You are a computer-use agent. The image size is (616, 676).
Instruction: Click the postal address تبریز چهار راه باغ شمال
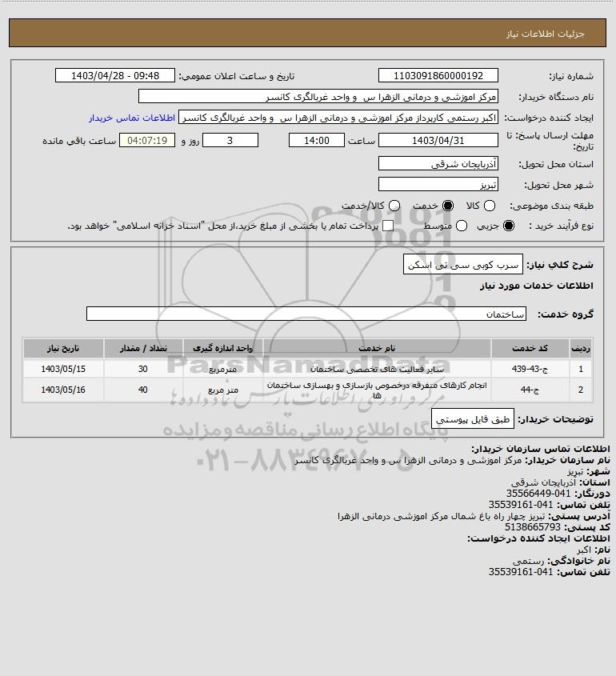coord(442,516)
